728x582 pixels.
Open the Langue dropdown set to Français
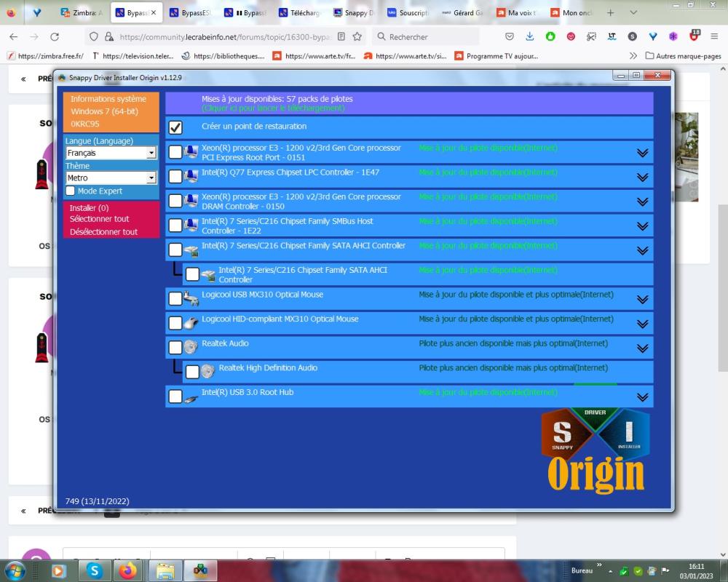(111, 153)
